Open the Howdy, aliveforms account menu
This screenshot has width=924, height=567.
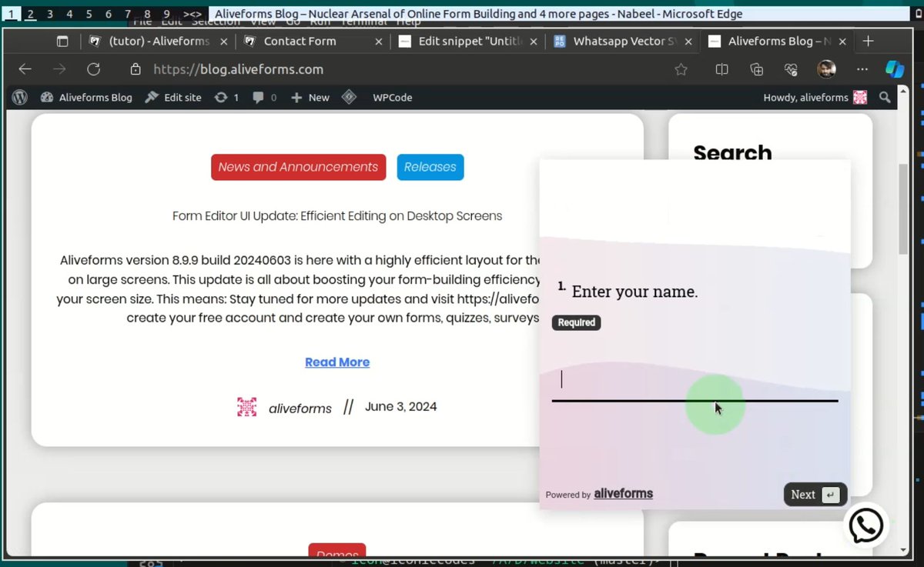point(815,98)
